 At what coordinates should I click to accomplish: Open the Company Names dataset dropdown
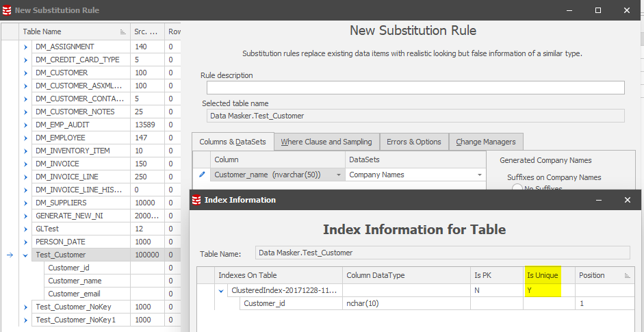click(479, 175)
